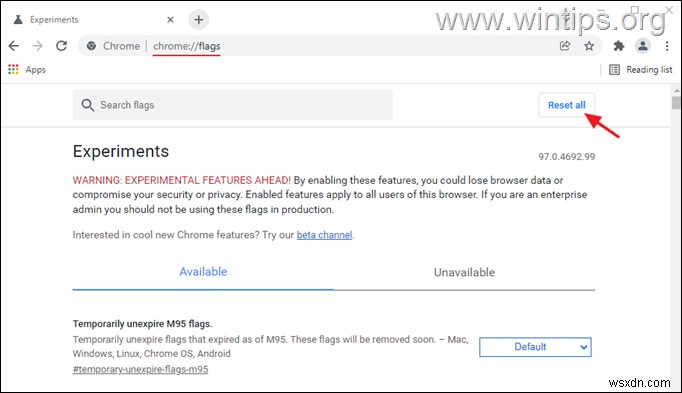
Task: Switch to the Unavailable tab
Action: pyautogui.click(x=464, y=272)
